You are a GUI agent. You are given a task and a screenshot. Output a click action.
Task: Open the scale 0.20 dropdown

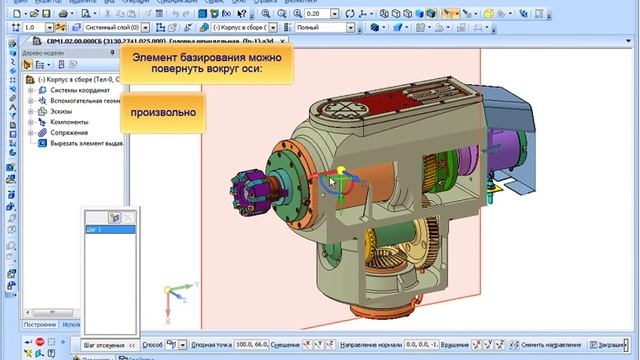click(x=334, y=13)
